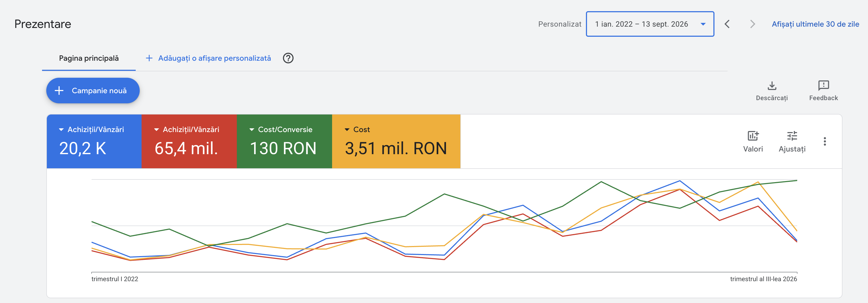Go to the previous date period

(727, 24)
